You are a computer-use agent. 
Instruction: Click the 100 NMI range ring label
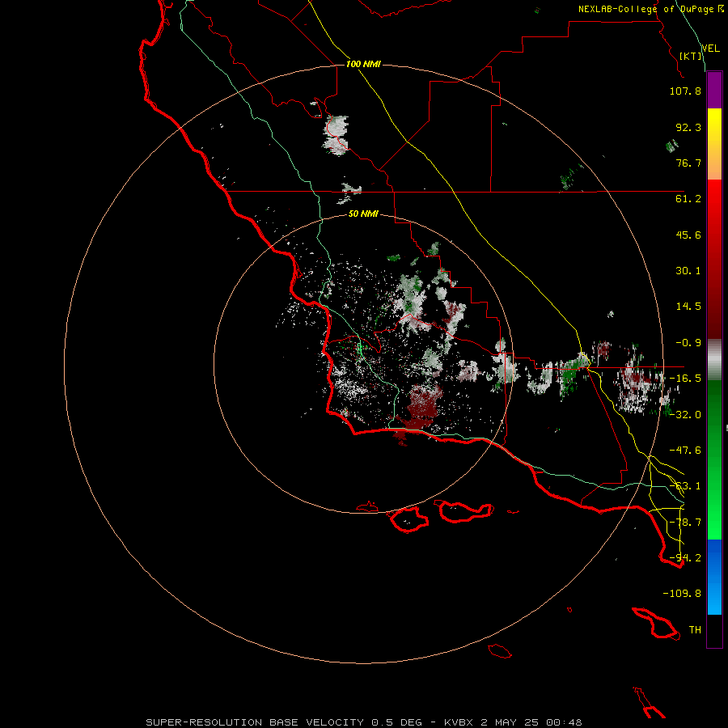coord(363,64)
